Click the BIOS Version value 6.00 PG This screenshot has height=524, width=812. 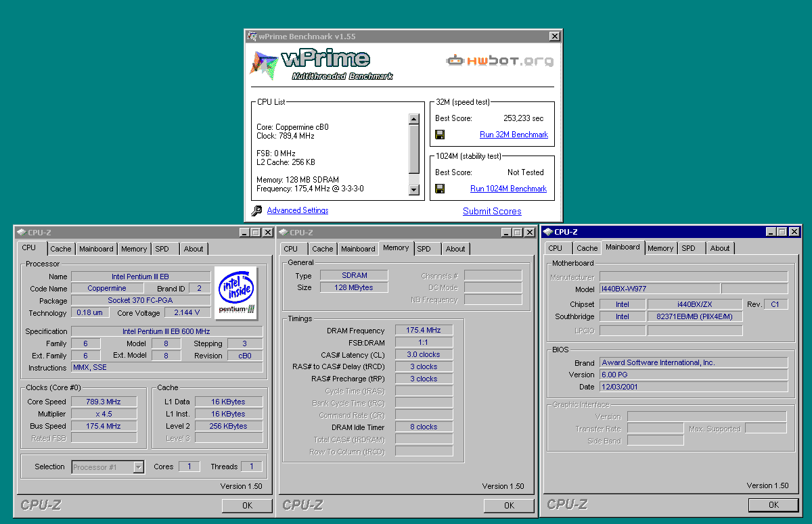[x=694, y=375]
